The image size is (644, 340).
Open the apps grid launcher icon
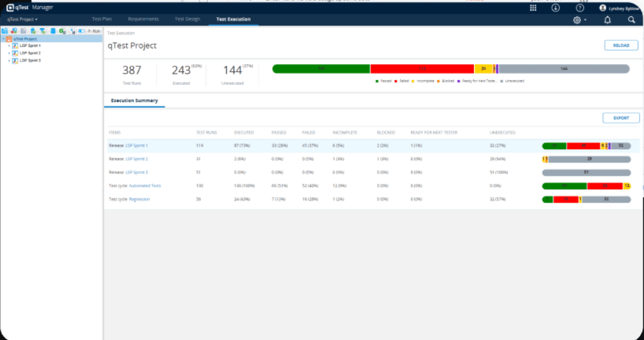pos(533,8)
